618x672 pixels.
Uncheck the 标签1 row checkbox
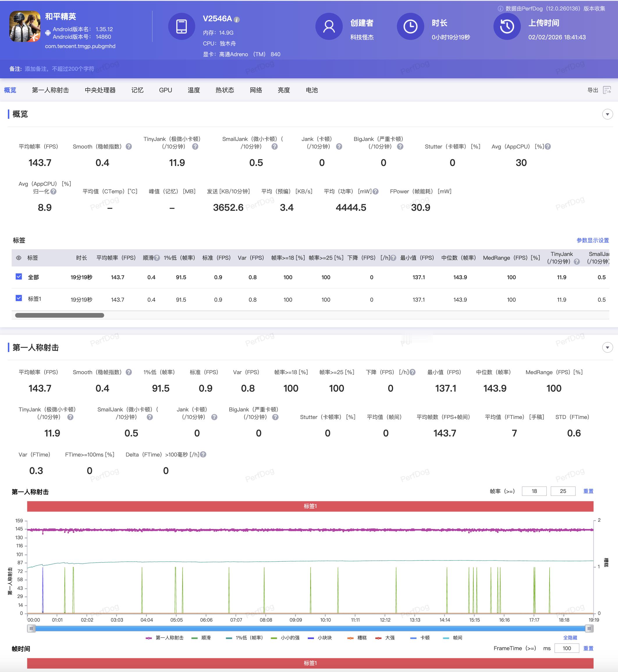pos(19,298)
